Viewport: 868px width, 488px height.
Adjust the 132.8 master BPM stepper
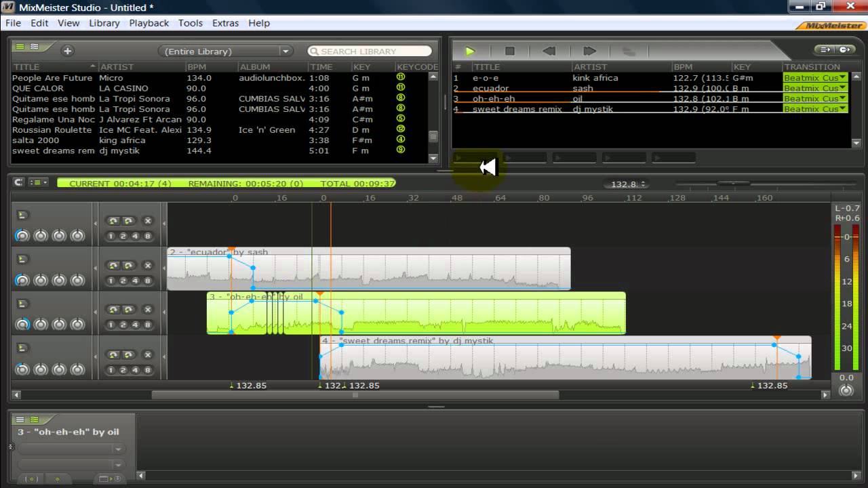pos(643,184)
